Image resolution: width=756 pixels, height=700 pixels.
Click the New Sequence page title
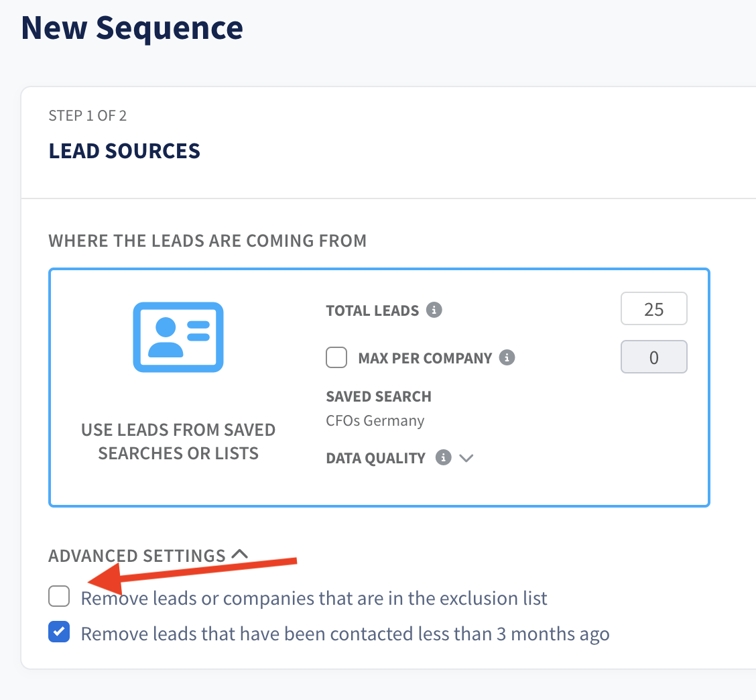click(132, 28)
